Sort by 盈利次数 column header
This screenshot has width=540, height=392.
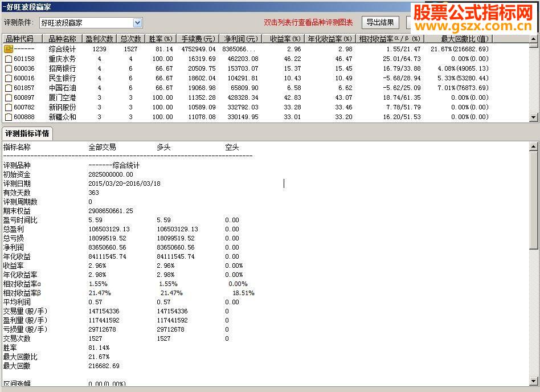[x=100, y=39]
